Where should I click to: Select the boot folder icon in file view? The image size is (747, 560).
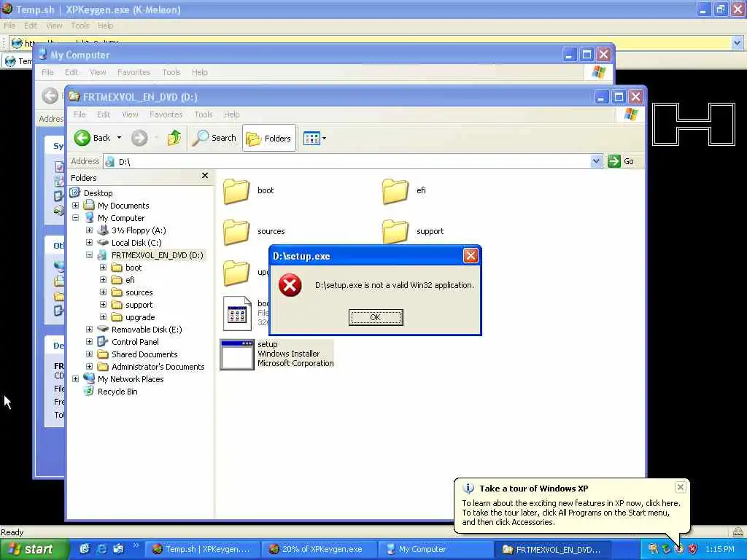pyautogui.click(x=236, y=191)
